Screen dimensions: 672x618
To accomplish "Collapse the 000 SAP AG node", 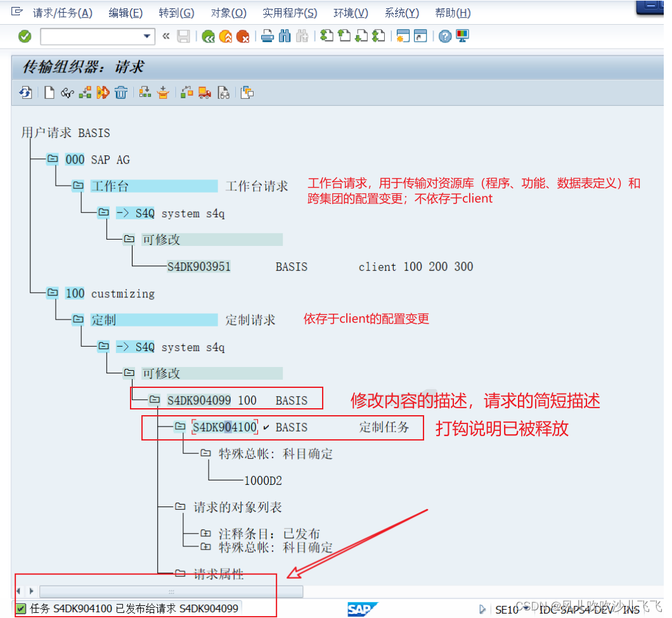I will tap(53, 158).
